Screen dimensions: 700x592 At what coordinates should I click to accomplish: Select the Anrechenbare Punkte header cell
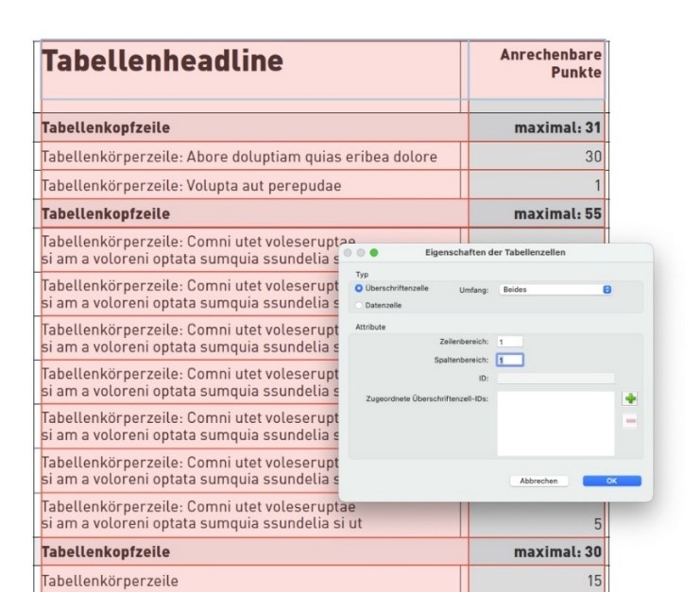pos(537,70)
